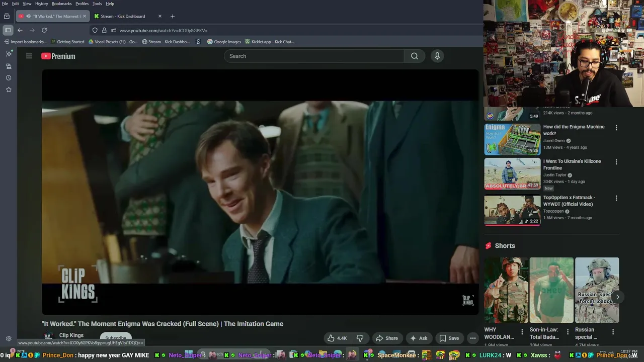The image size is (644, 362).
Task: Open the YouTube hamburger guide menu
Action: point(29,56)
